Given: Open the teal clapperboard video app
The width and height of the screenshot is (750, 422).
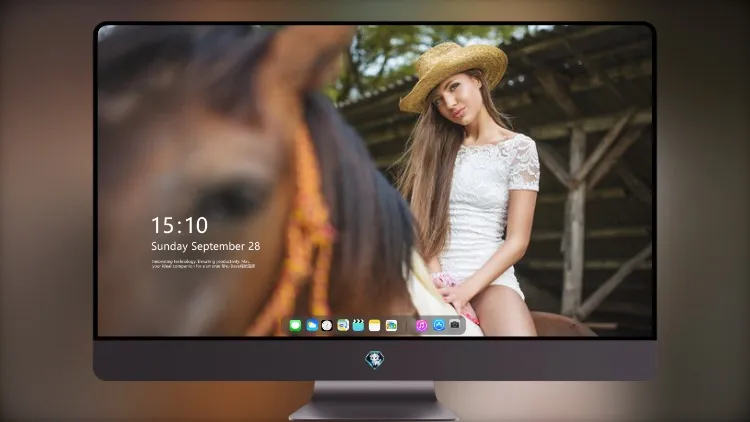Looking at the screenshot, I should 358,325.
